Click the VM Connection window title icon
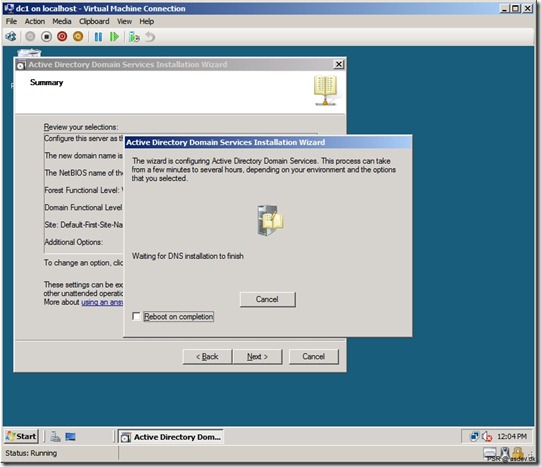The height and width of the screenshot is (467, 541). pos(9,8)
